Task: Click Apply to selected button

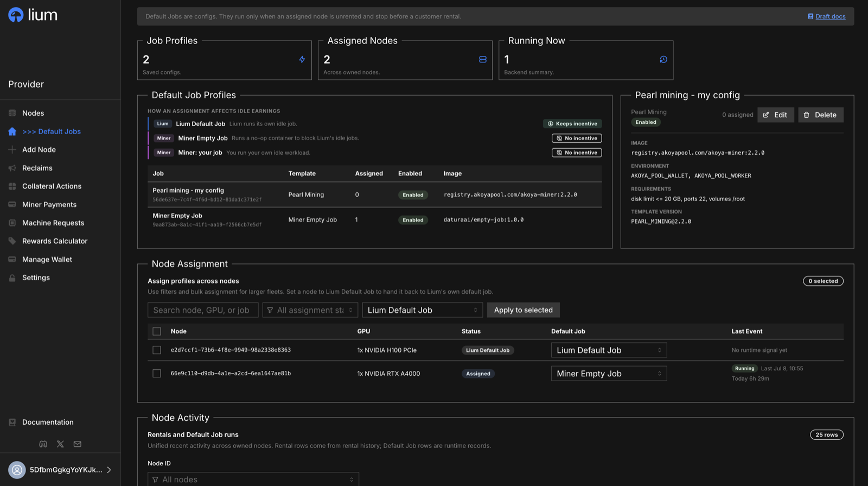Action: click(x=524, y=310)
